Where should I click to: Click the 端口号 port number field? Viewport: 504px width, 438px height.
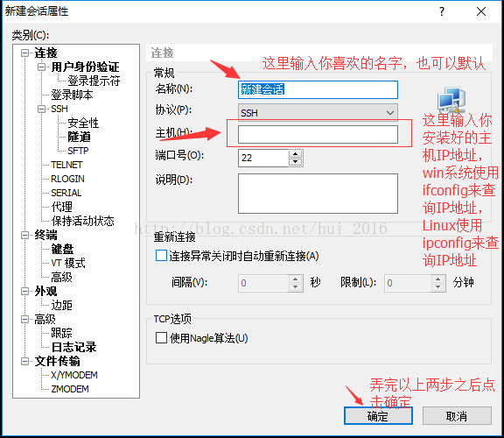[x=263, y=158]
